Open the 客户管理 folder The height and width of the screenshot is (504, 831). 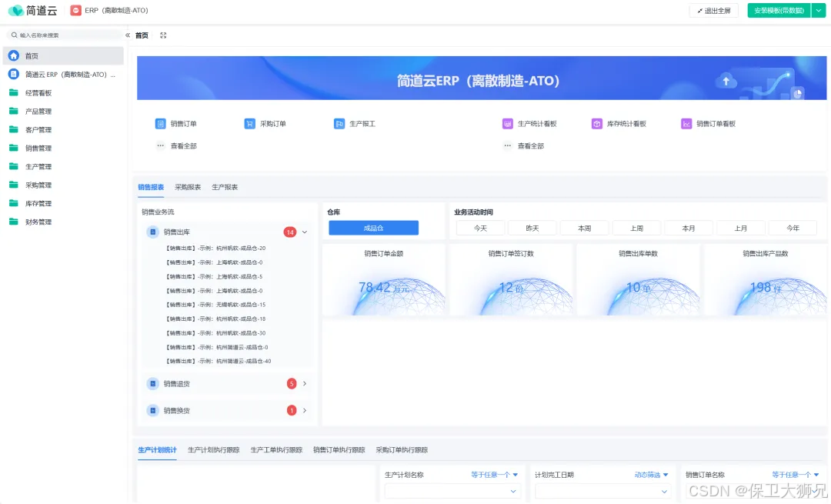(x=14, y=129)
